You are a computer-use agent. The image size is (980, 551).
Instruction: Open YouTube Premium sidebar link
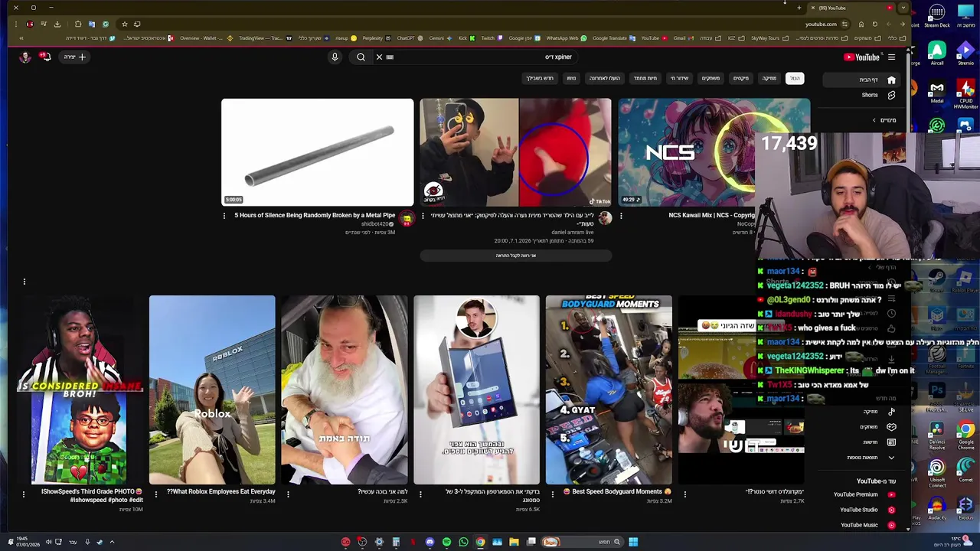pos(864,494)
